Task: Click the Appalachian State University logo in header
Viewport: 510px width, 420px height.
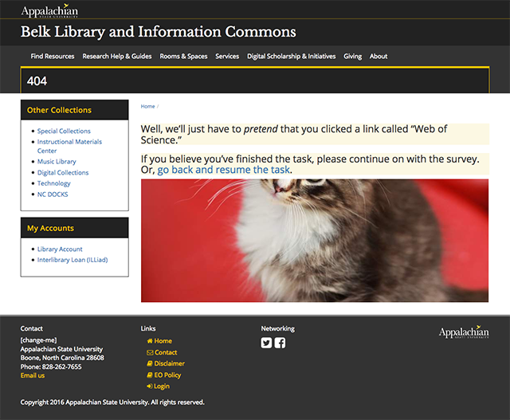Action: 49,10
